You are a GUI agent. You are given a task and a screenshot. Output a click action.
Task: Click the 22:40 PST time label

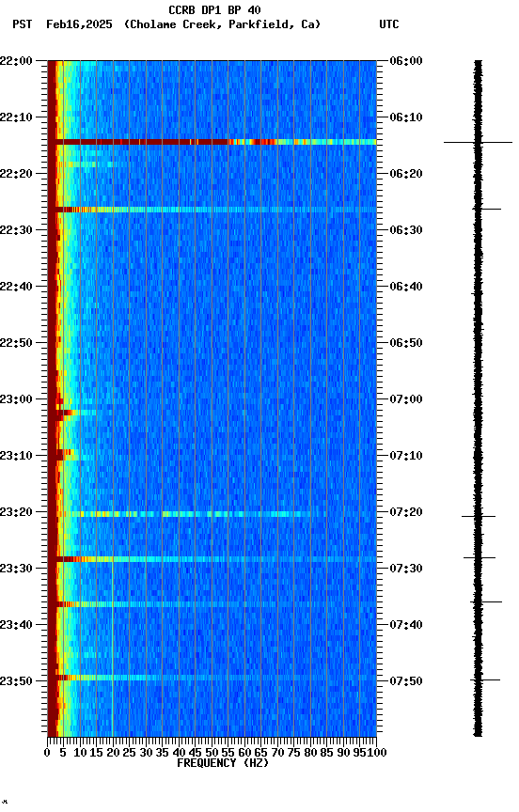[x=16, y=287]
